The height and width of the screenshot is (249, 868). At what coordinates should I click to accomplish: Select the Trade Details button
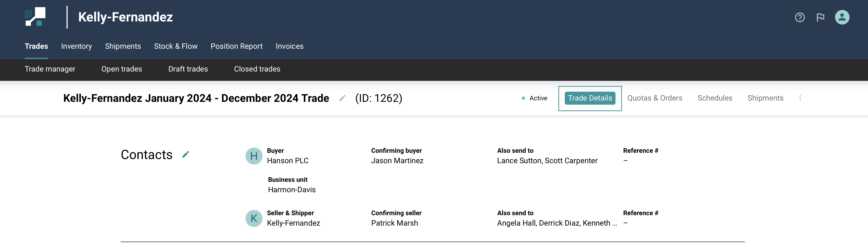point(590,98)
